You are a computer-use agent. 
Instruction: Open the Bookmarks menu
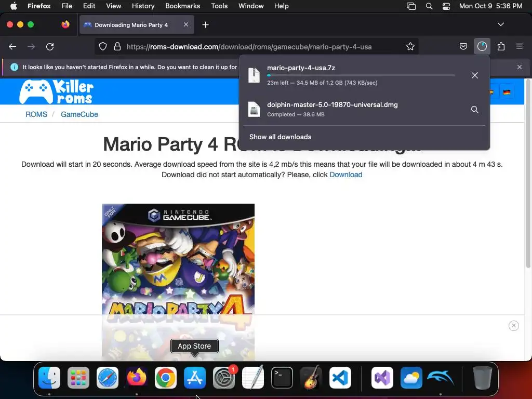(182, 6)
